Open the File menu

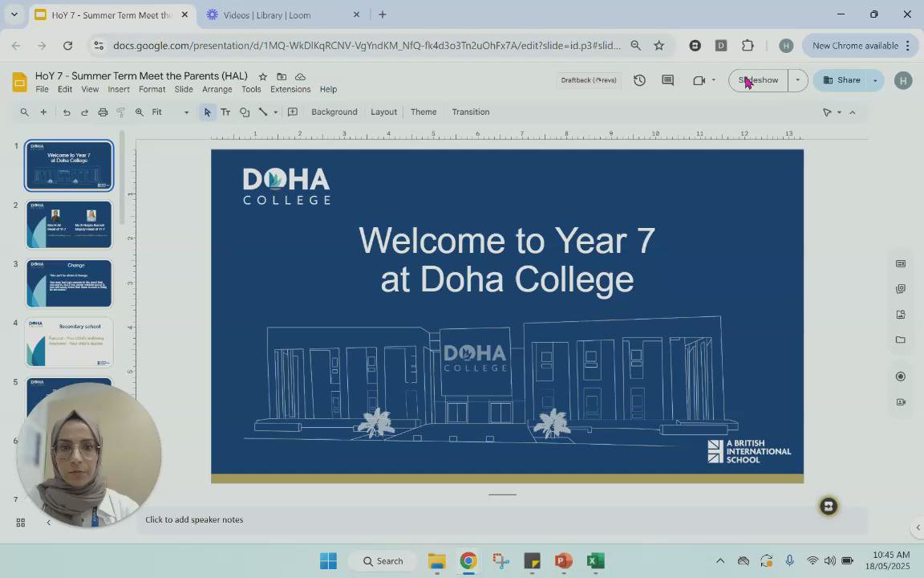tap(42, 90)
